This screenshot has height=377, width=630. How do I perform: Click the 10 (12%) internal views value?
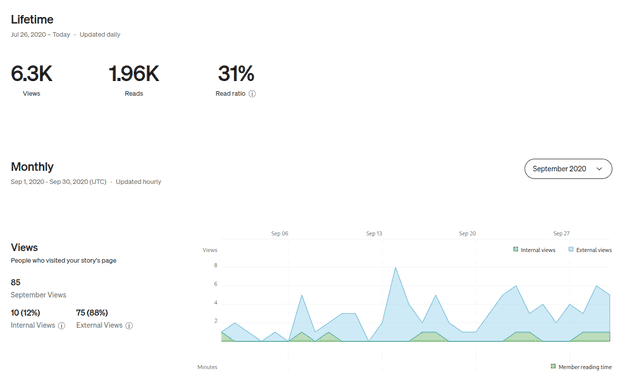(25, 313)
